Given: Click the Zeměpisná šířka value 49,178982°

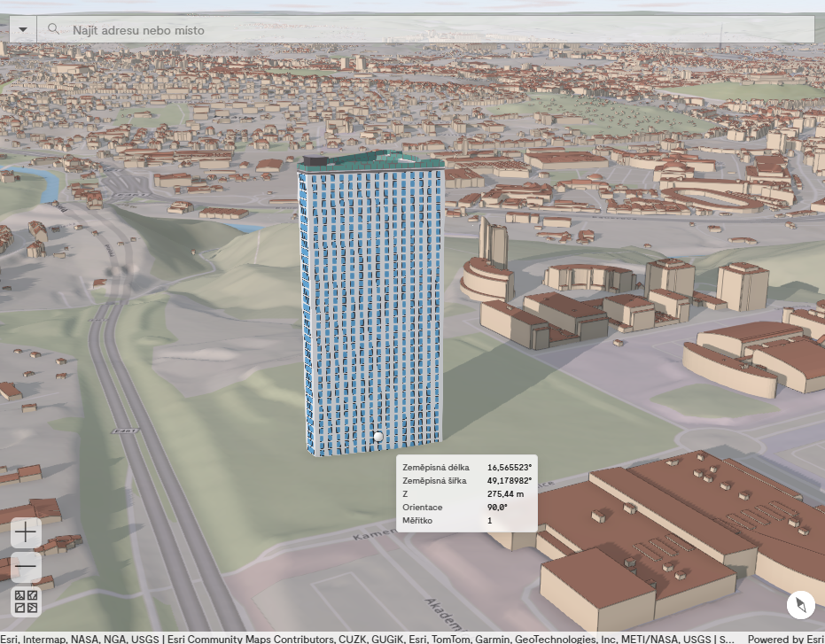Looking at the screenshot, I should coord(509,481).
